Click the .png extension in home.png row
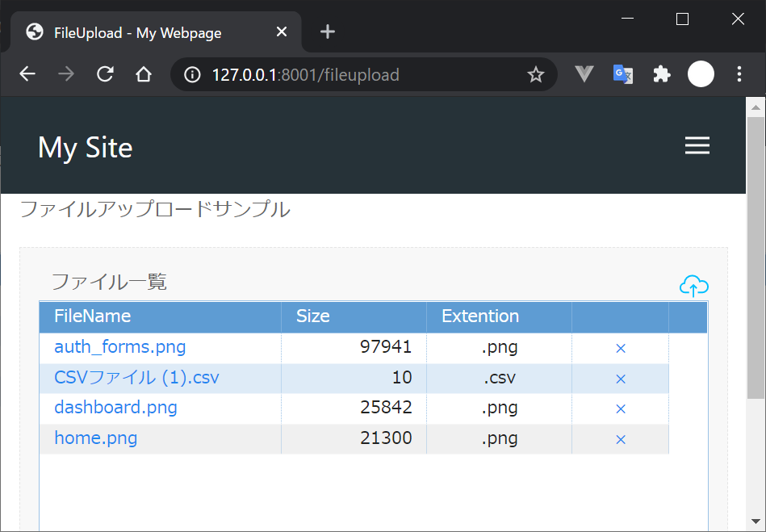 pyautogui.click(x=500, y=439)
